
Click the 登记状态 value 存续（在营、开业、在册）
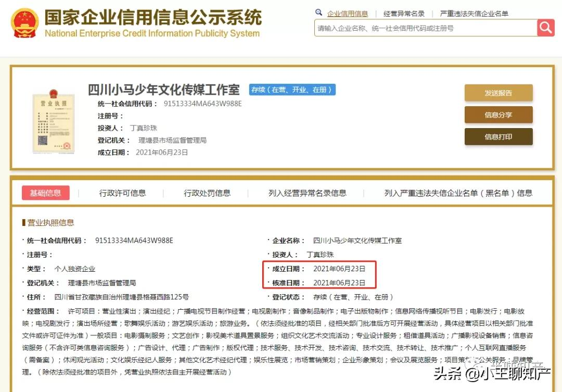[x=353, y=297]
